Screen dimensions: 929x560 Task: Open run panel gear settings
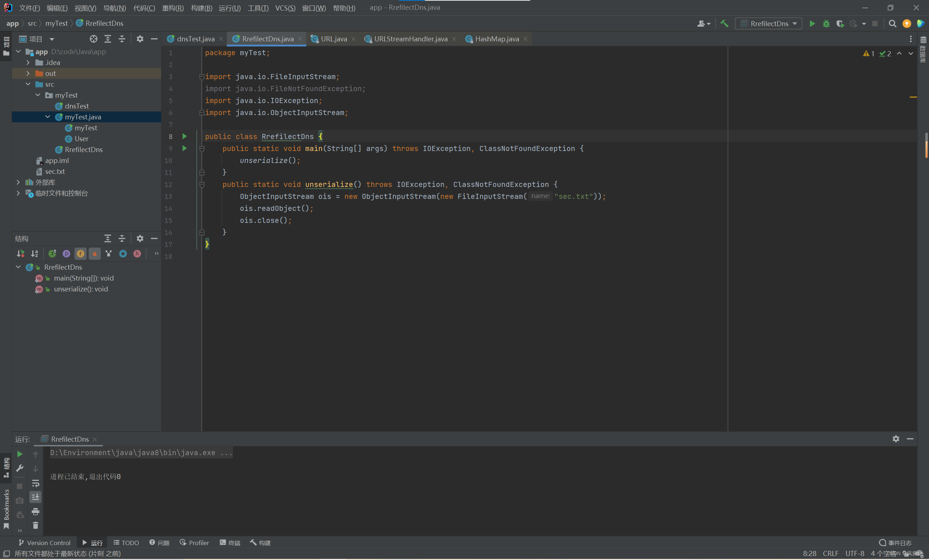pos(896,439)
